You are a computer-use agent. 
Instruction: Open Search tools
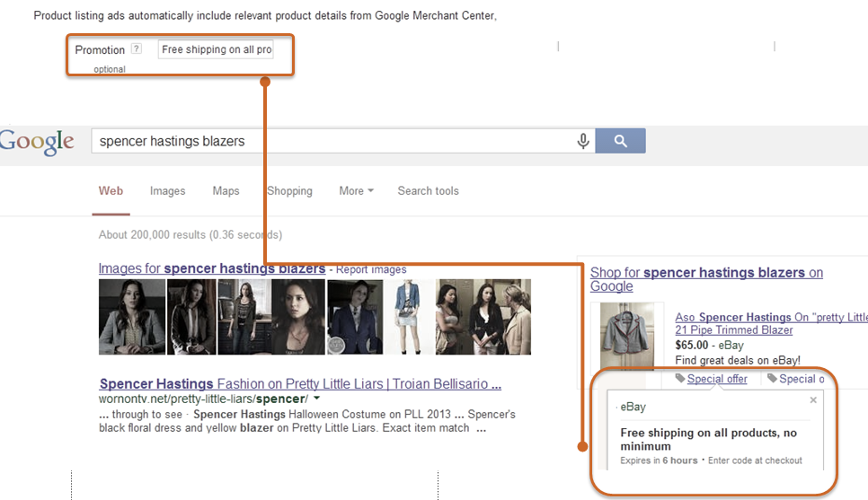pyautogui.click(x=428, y=191)
